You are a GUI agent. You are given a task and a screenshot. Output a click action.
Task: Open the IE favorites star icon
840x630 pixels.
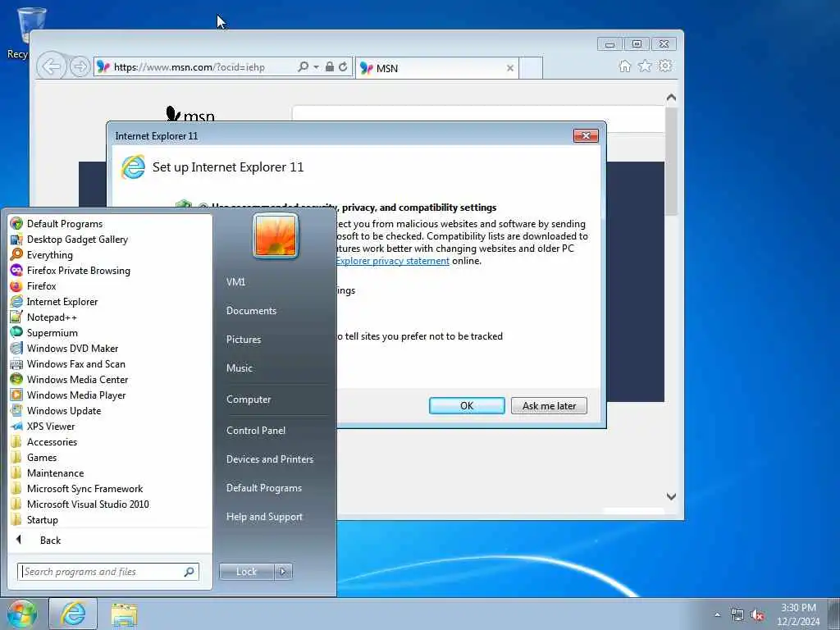645,66
